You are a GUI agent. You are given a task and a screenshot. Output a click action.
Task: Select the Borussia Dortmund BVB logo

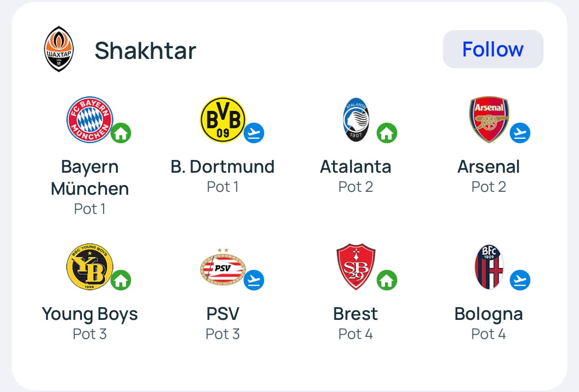[x=222, y=120]
